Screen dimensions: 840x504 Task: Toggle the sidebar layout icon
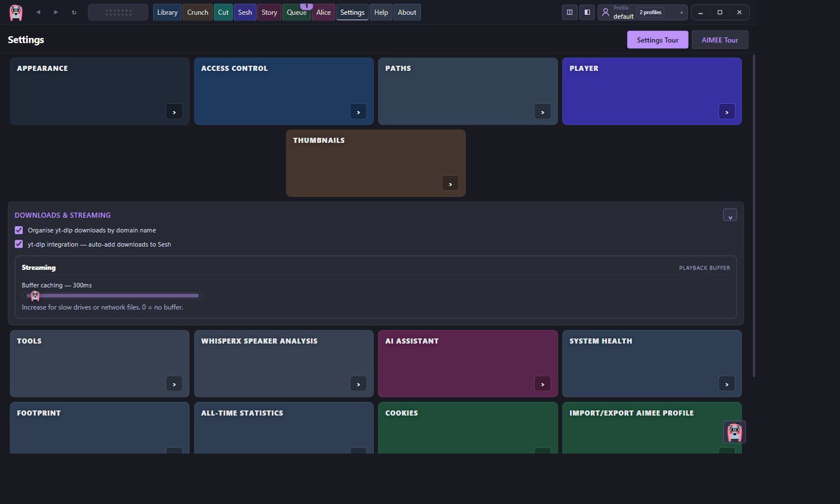pyautogui.click(x=587, y=12)
